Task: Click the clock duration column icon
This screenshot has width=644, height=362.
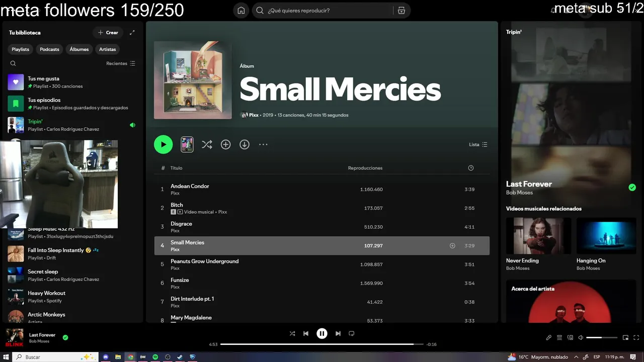Action: (471, 168)
